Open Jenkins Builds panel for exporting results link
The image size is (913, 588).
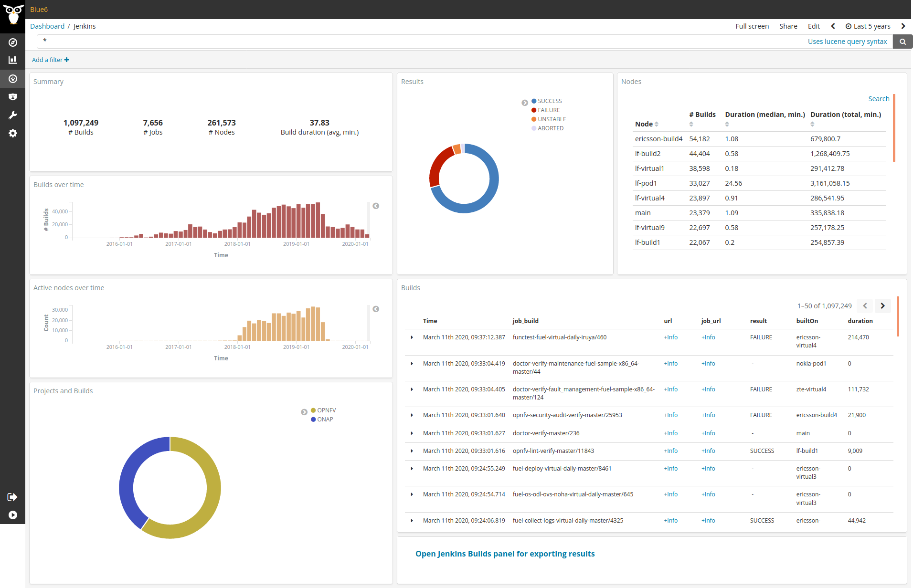pyautogui.click(x=505, y=554)
